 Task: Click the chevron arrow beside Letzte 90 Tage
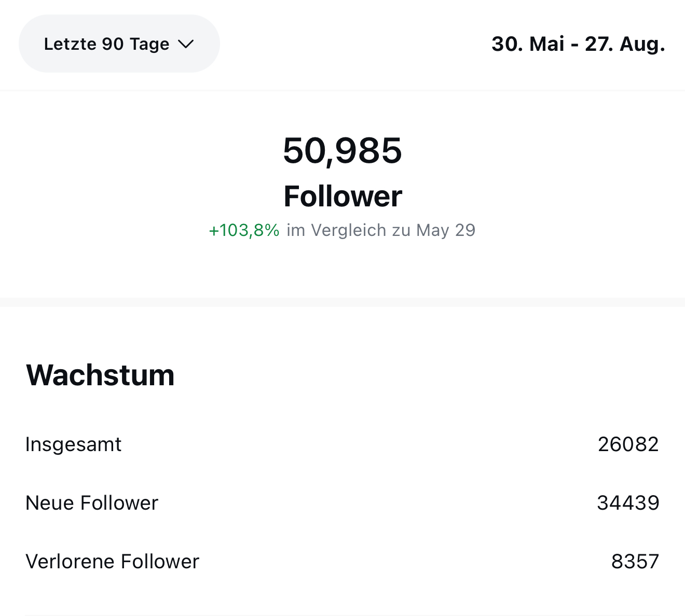pos(186,44)
